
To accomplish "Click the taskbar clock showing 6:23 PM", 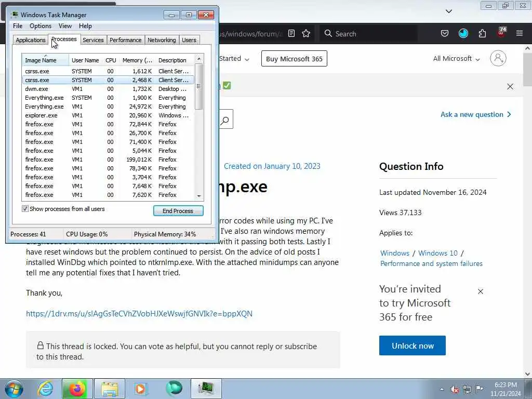I will click(506, 389).
